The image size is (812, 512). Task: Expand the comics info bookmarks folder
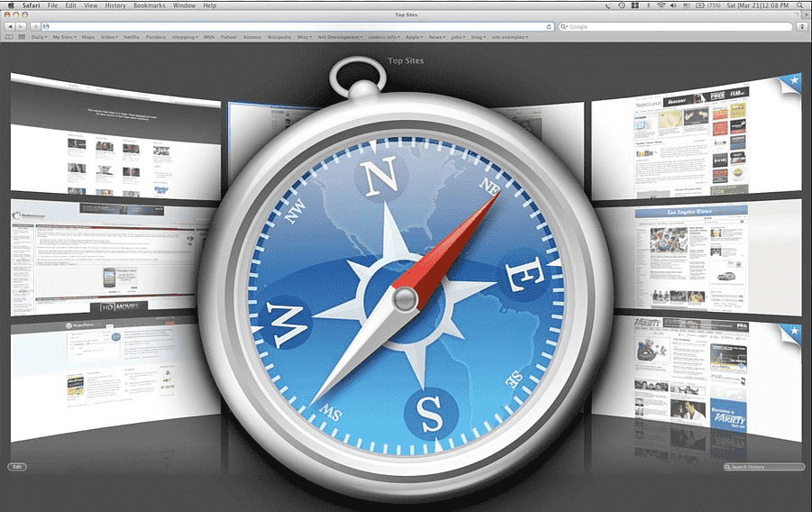(384, 37)
